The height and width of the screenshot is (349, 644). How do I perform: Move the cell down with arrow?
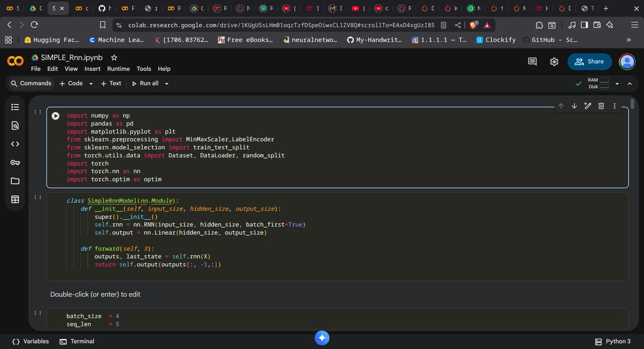tap(574, 106)
